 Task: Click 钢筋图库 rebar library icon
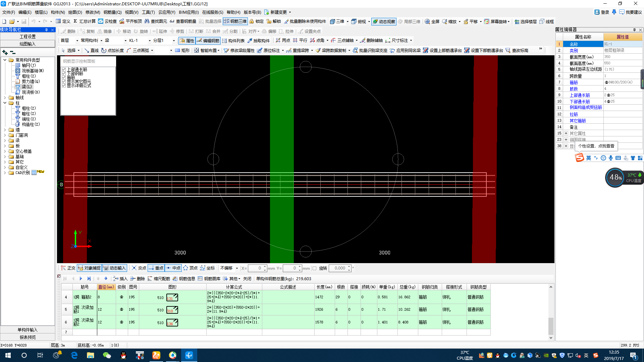[209, 279]
